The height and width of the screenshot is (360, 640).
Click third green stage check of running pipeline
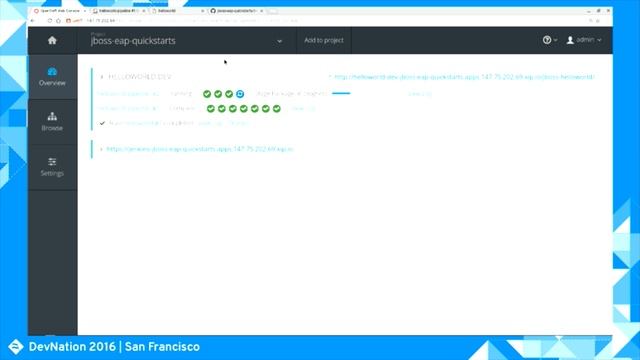pos(229,94)
